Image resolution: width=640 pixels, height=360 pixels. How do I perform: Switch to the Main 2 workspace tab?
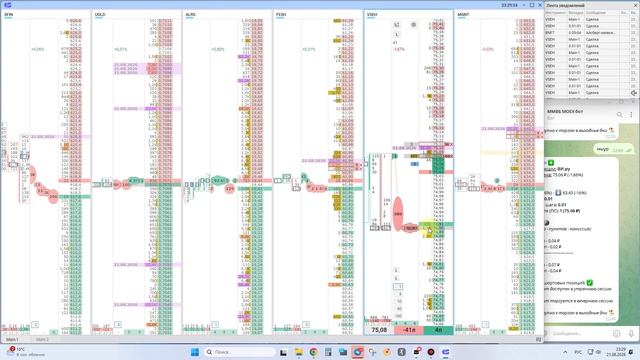click(x=42, y=339)
